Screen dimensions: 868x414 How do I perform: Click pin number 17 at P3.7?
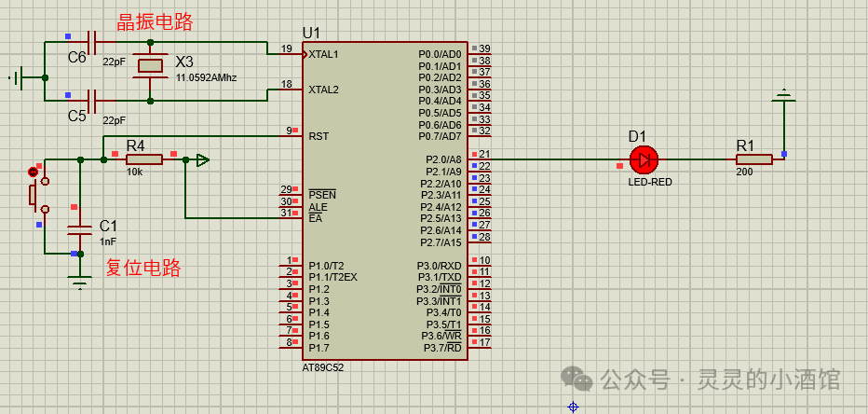pos(484,342)
